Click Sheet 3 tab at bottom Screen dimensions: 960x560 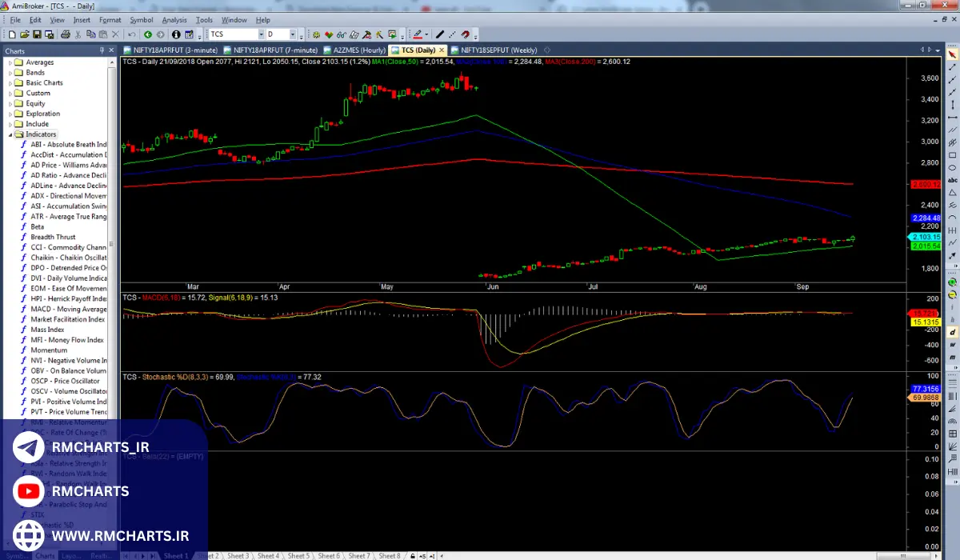point(238,555)
